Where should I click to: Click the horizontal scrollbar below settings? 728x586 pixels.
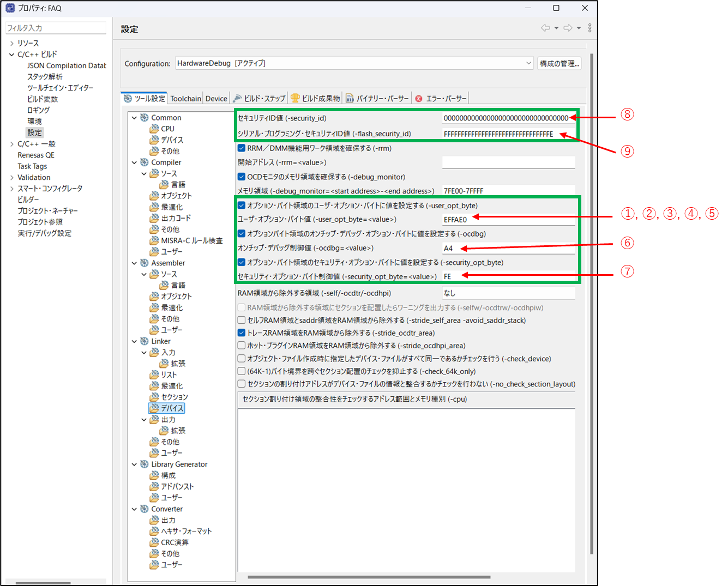point(369,577)
